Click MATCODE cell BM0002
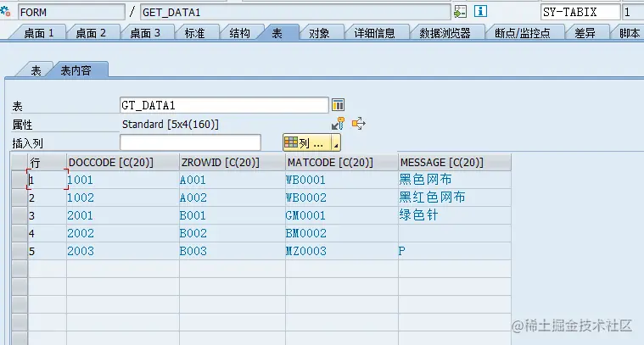 tap(341, 233)
